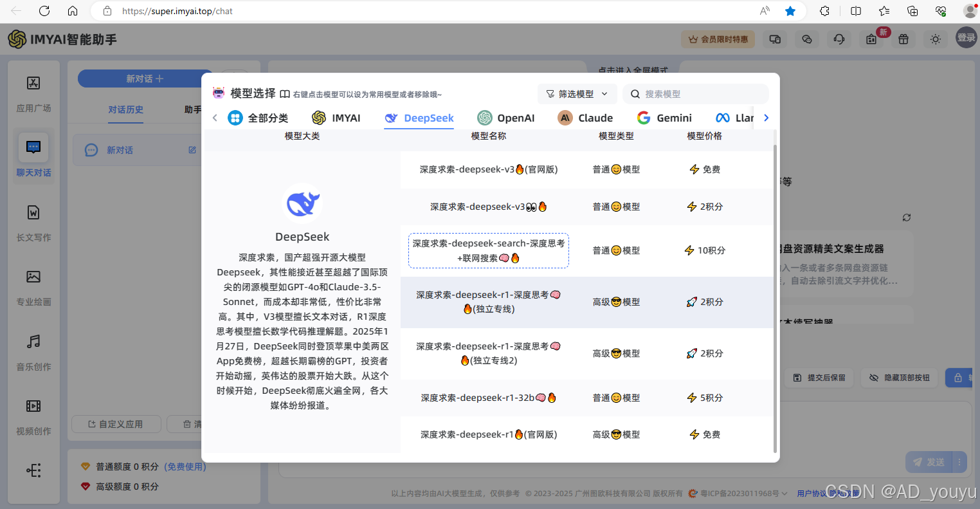Image resolution: width=980 pixels, height=509 pixels.
Task: Select the 聊天对话 sidebar icon
Action: coord(33,147)
